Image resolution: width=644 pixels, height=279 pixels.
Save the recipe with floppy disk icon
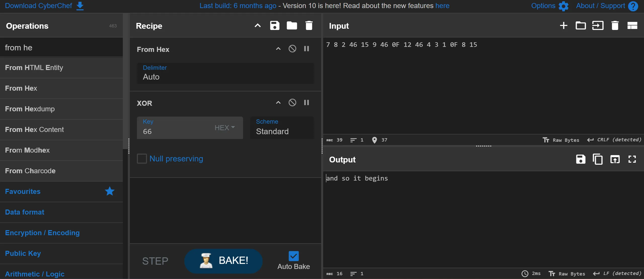click(275, 26)
